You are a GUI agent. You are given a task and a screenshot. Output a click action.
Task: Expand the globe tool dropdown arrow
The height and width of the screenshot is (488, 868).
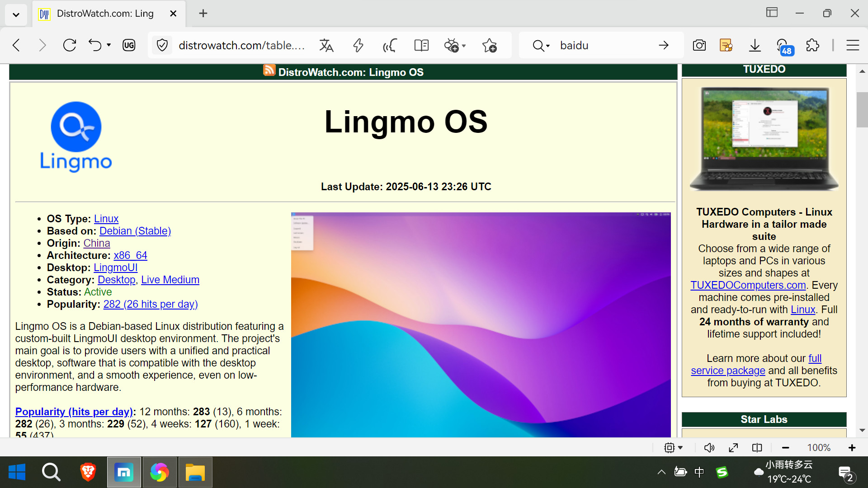point(464,46)
